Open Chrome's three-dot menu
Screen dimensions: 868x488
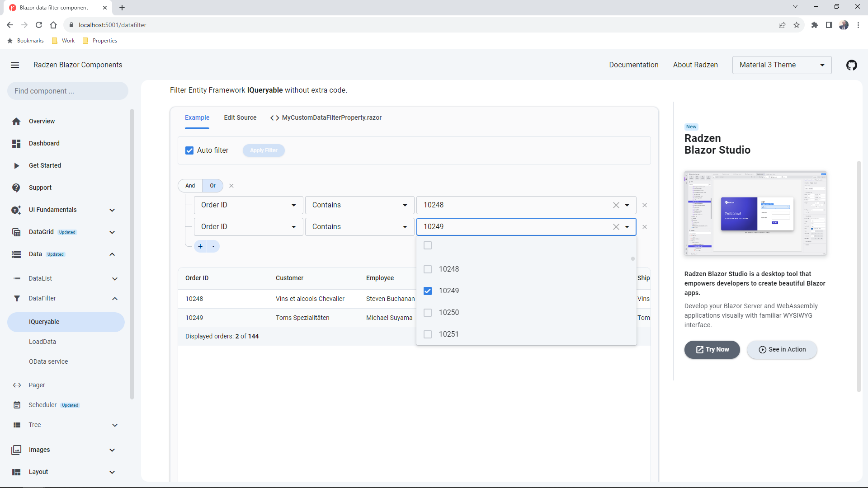(x=858, y=25)
